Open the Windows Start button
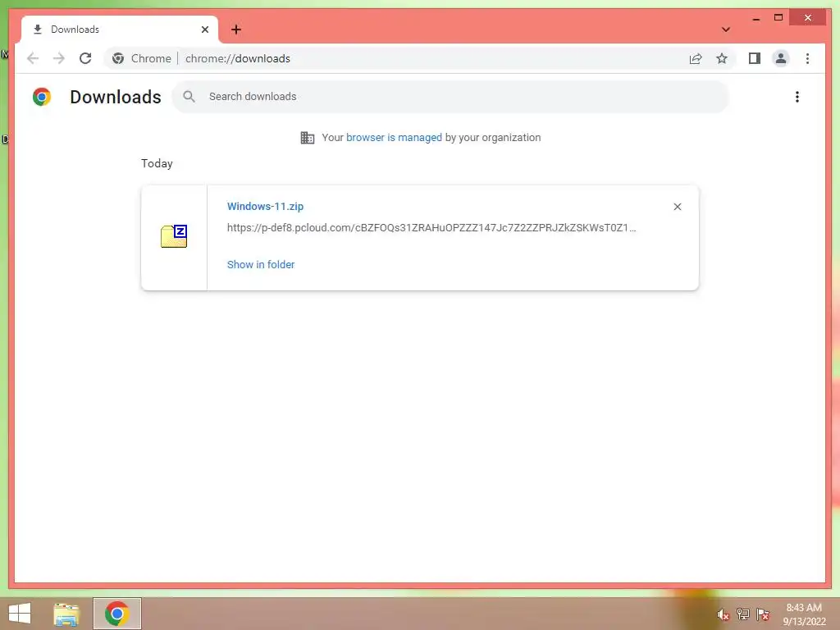This screenshot has width=840, height=630. coord(20,614)
